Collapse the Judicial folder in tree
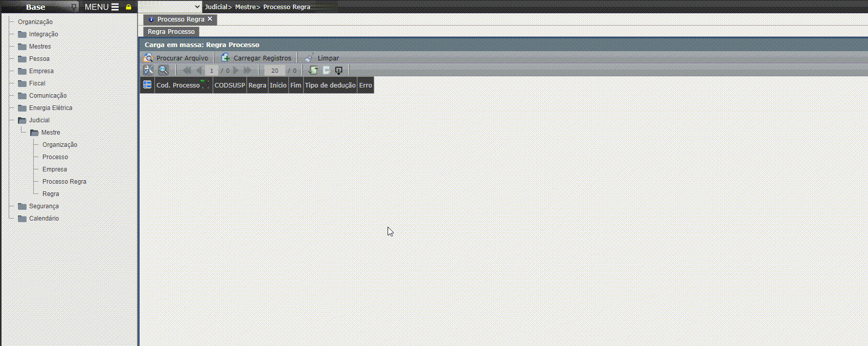868x346 pixels. tap(22, 120)
